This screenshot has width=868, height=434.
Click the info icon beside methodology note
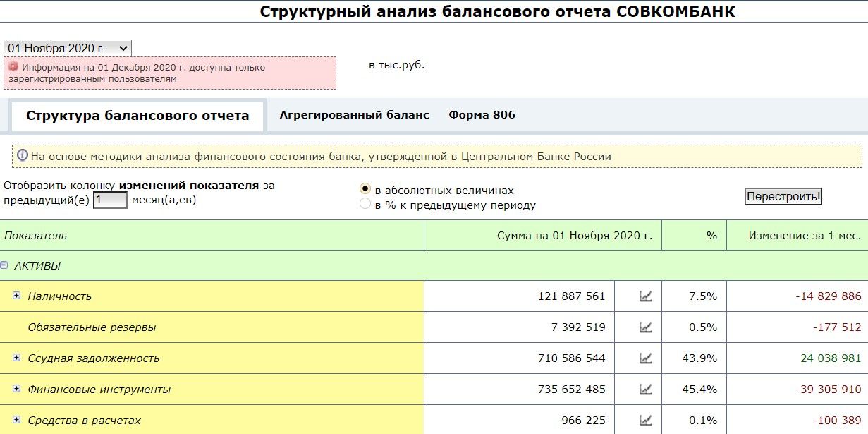23,155
